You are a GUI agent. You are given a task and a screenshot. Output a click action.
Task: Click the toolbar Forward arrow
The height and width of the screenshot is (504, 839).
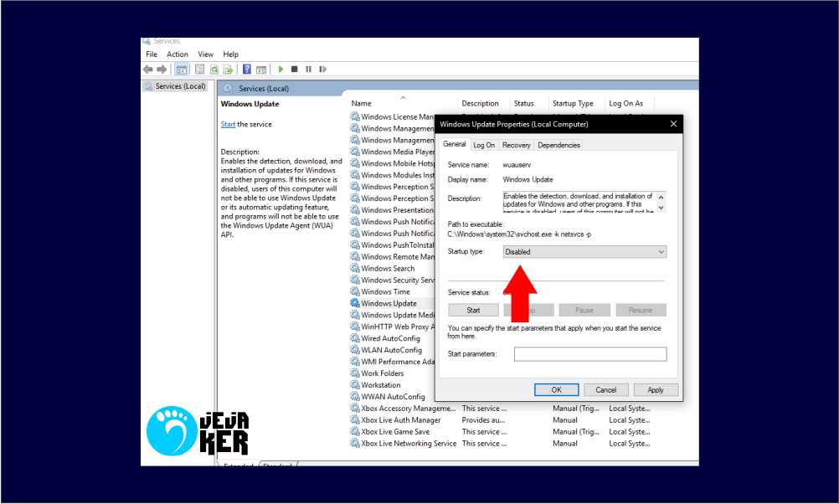162,69
